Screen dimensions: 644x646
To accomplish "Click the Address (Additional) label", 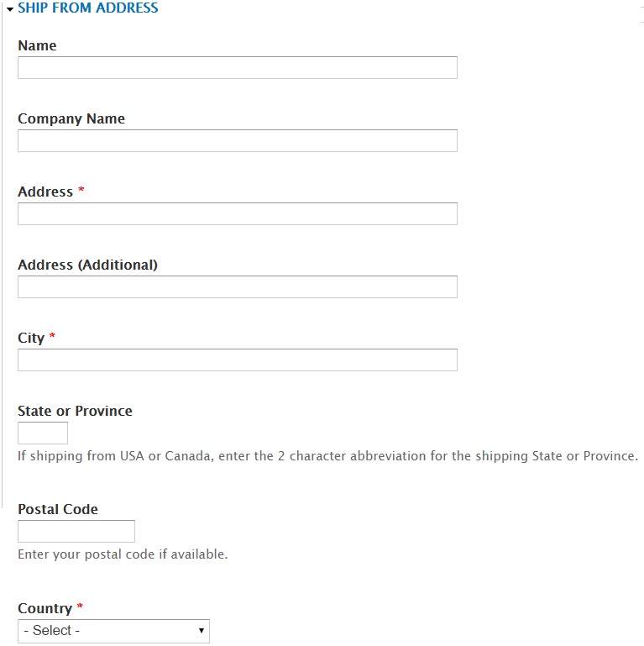I will [x=87, y=265].
